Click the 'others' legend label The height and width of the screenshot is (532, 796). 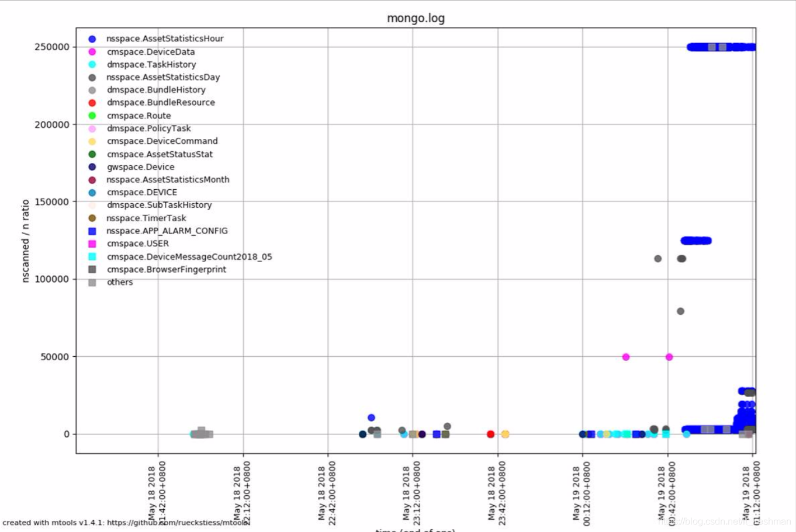[x=120, y=282]
